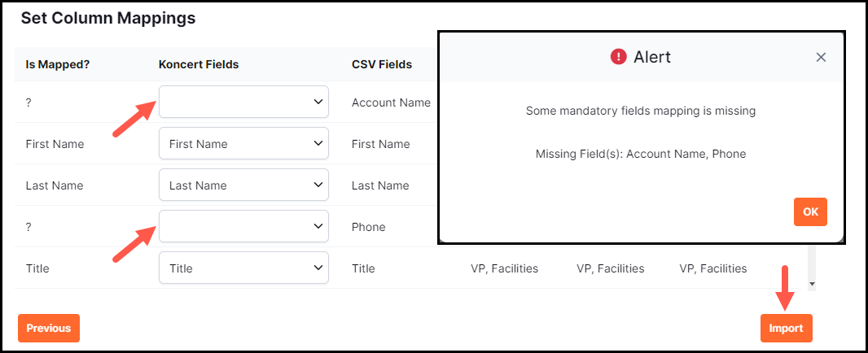
Task: Click OK in the Alert dialog
Action: click(810, 212)
